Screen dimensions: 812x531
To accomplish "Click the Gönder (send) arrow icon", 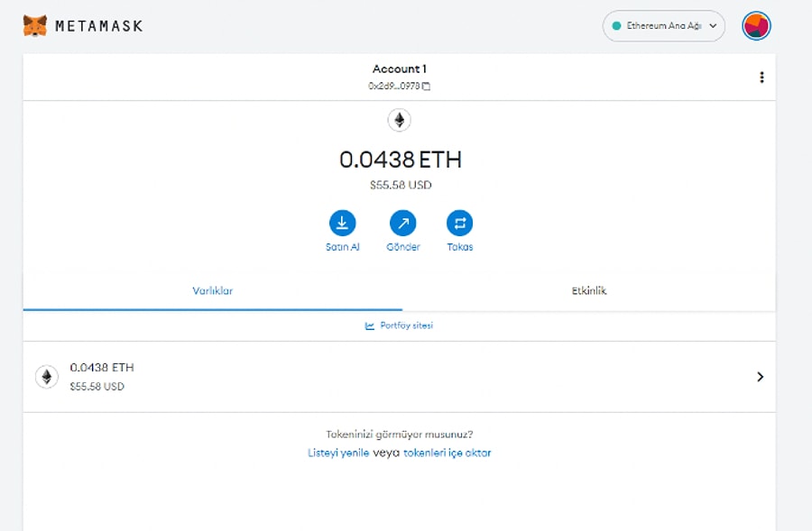I will (402, 221).
